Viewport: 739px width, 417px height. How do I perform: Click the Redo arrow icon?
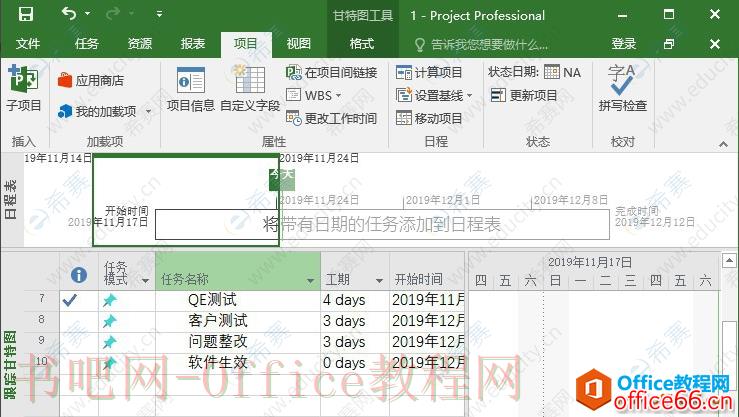pyautogui.click(x=113, y=14)
